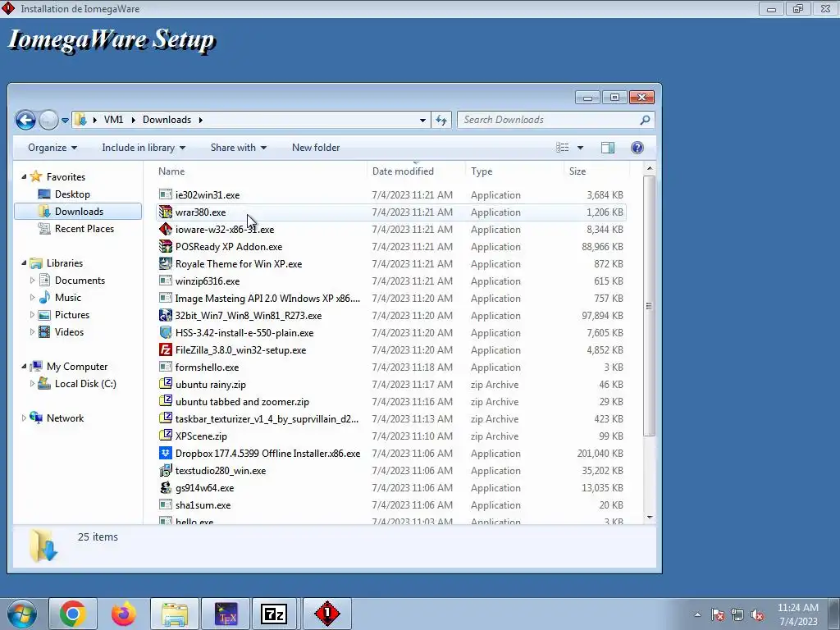The height and width of the screenshot is (630, 840).
Task: Click VM1 in the address breadcrumb
Action: (x=113, y=120)
